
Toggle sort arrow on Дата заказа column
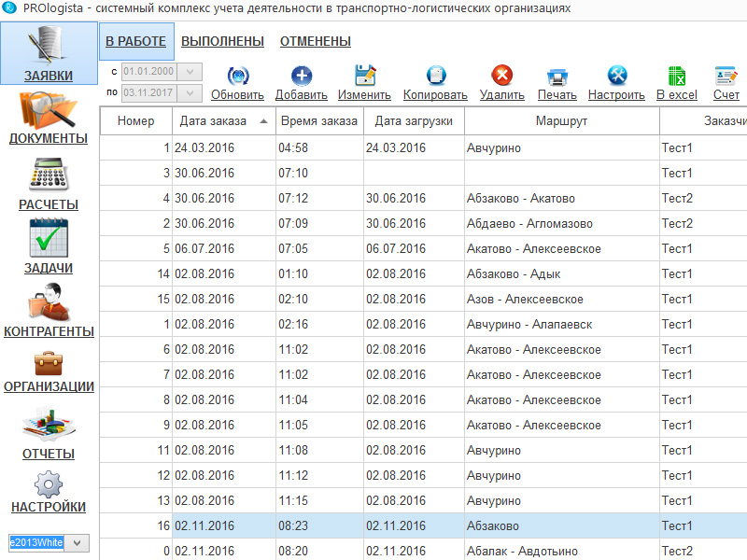(x=263, y=121)
